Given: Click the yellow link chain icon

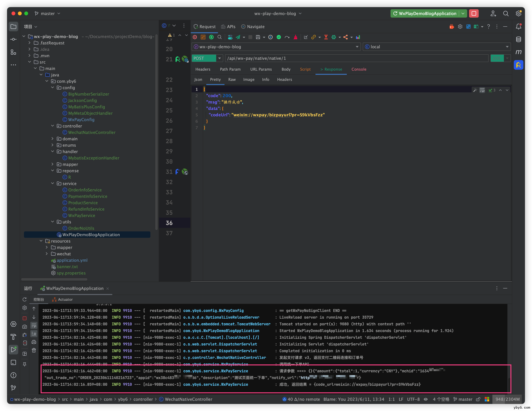Looking at the screenshot, I should (x=314, y=37).
